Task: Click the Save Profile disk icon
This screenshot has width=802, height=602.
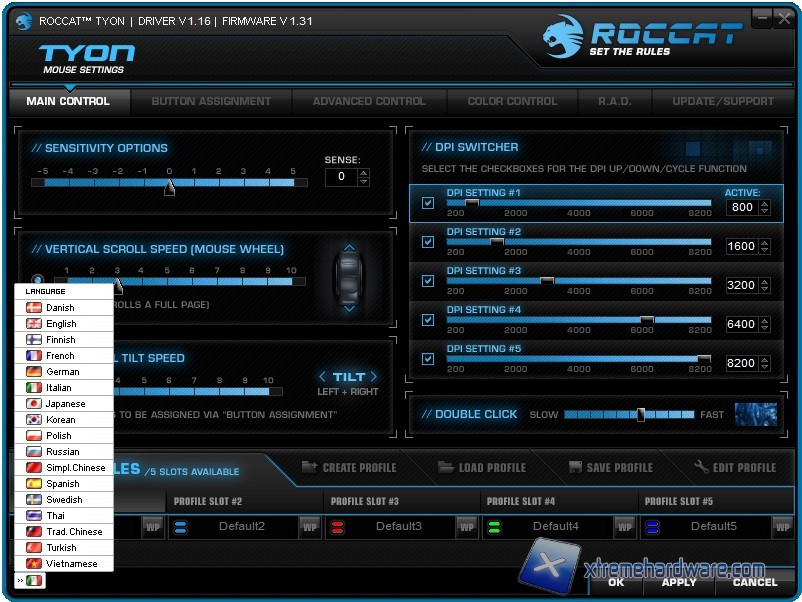Action: coord(575,467)
